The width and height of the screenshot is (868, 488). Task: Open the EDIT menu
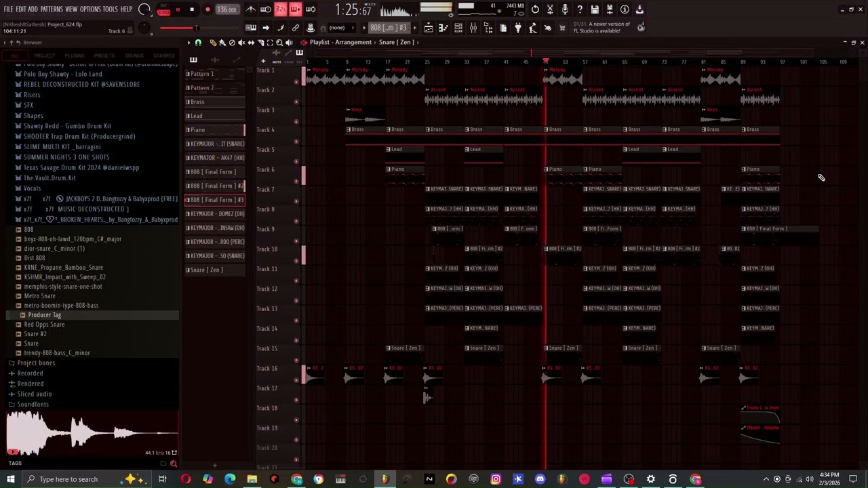(21, 9)
